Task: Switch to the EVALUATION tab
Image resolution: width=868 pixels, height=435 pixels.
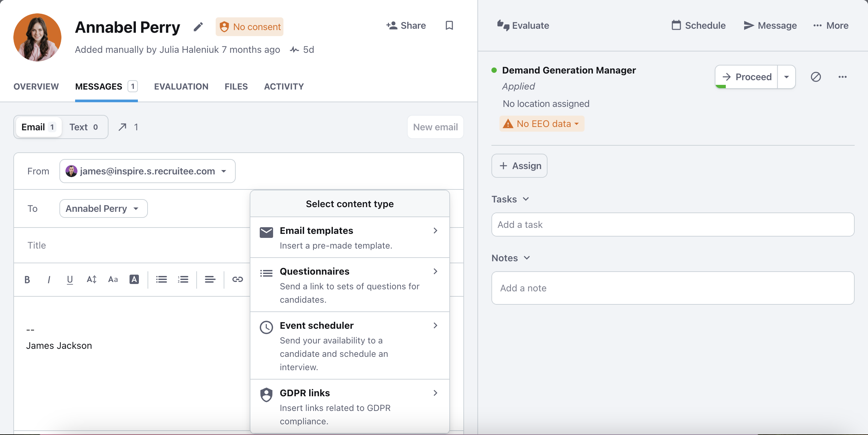Action: coord(181,87)
